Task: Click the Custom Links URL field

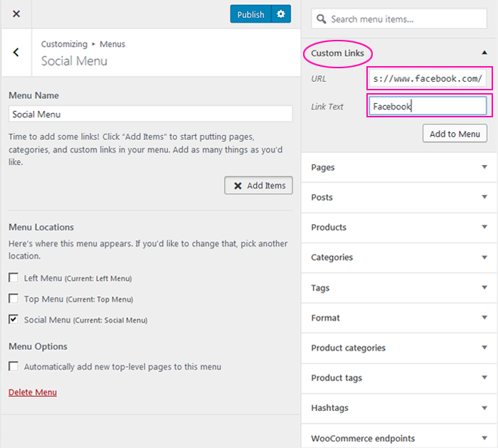Action: point(428,78)
